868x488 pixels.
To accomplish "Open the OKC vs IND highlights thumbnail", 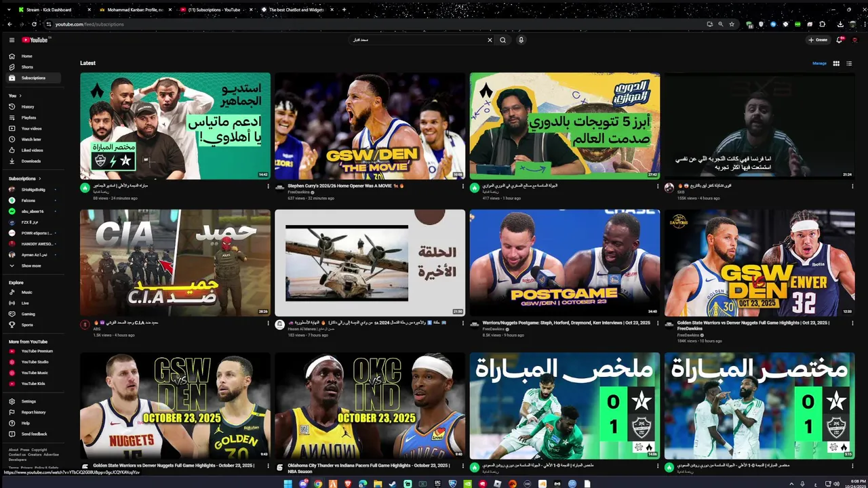I will coord(370,406).
